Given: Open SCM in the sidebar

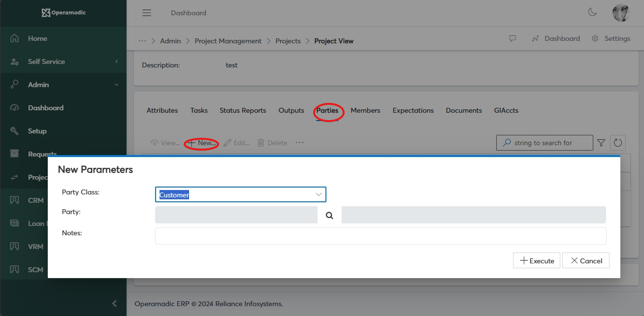Looking at the screenshot, I should click(x=36, y=270).
